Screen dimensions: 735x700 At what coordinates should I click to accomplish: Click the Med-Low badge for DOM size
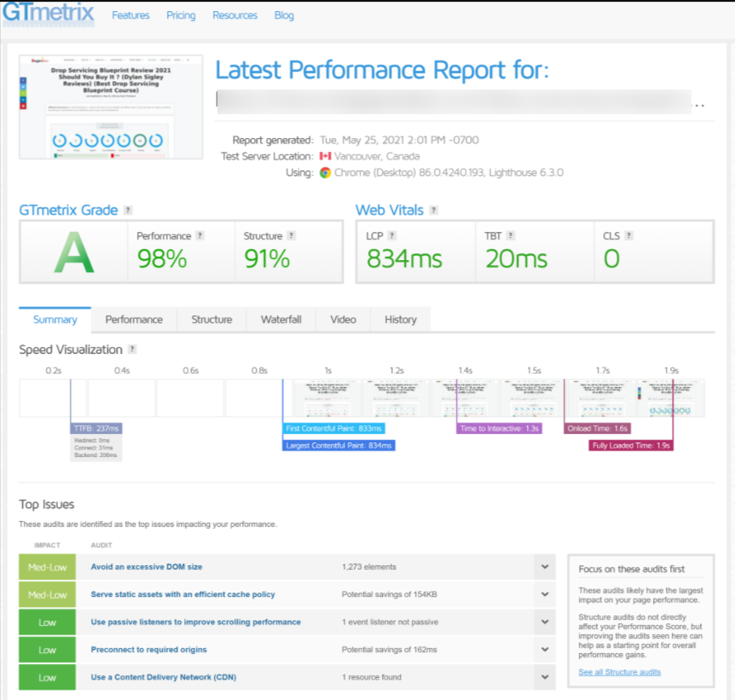48,567
